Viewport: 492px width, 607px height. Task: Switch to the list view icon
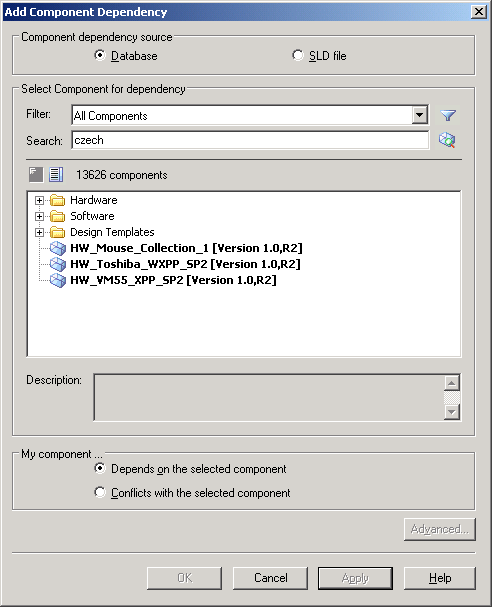[x=56, y=175]
